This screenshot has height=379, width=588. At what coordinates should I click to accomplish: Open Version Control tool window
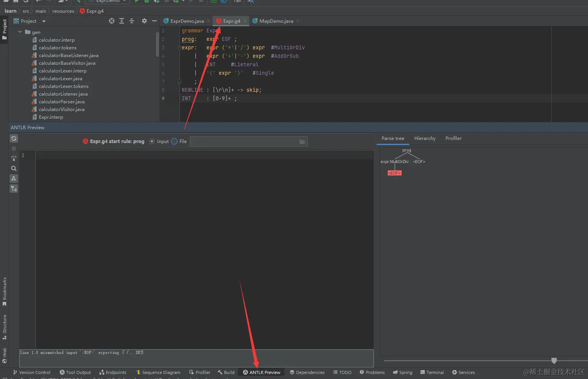coord(32,372)
